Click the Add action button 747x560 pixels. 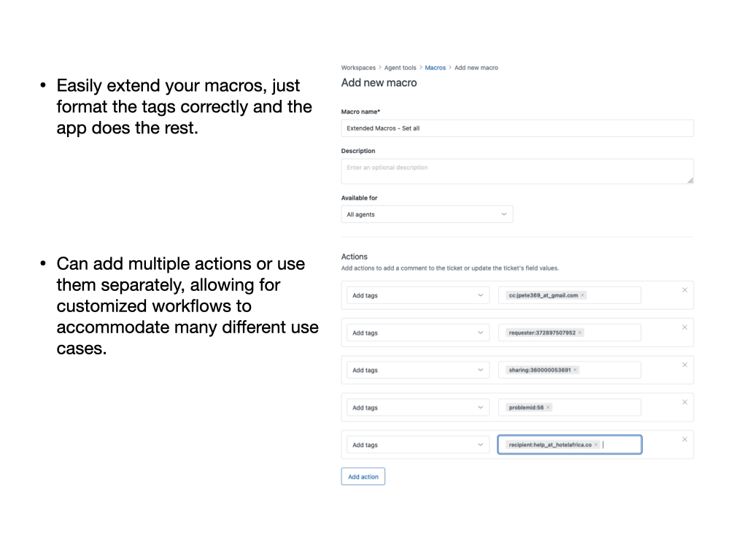click(363, 476)
